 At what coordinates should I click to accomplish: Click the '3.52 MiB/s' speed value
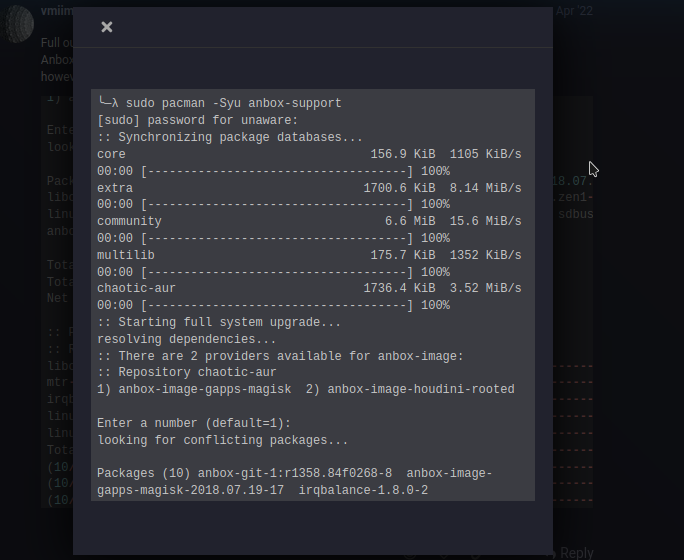[x=486, y=288]
